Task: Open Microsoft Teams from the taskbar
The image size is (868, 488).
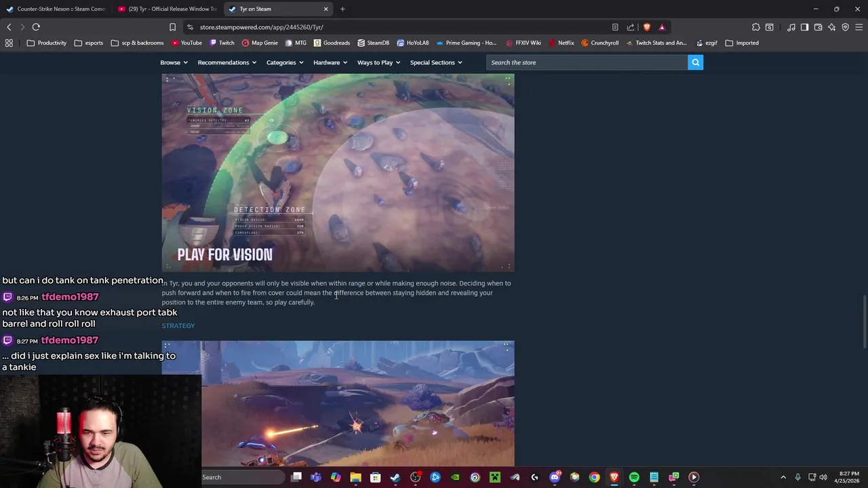Action: [x=316, y=477]
